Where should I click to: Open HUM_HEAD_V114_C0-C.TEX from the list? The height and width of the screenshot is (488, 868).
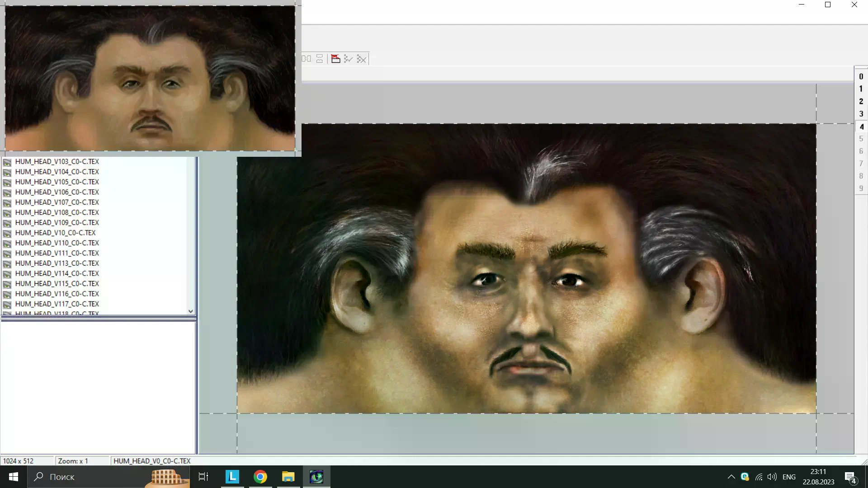(x=57, y=273)
